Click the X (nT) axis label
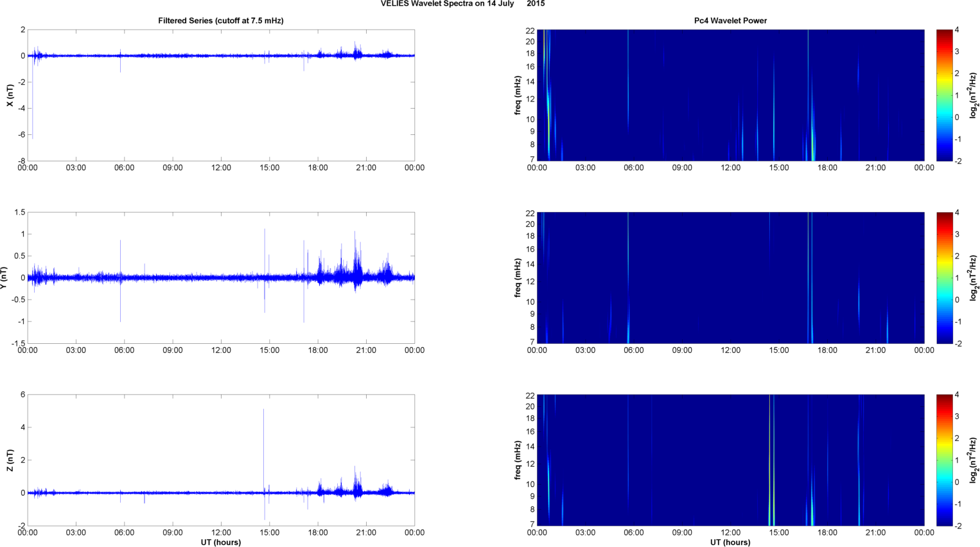 coord(10,95)
